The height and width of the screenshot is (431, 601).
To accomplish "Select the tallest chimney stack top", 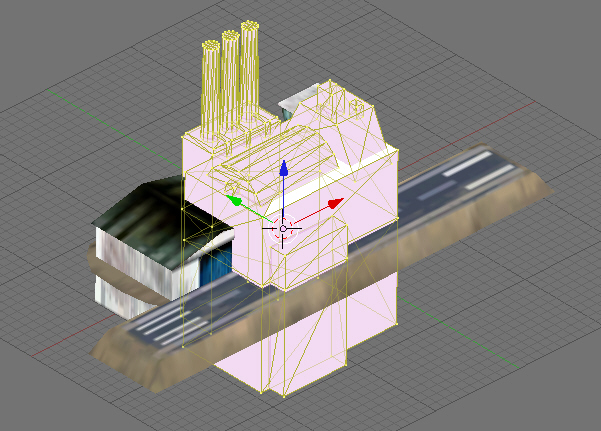I will (250, 25).
